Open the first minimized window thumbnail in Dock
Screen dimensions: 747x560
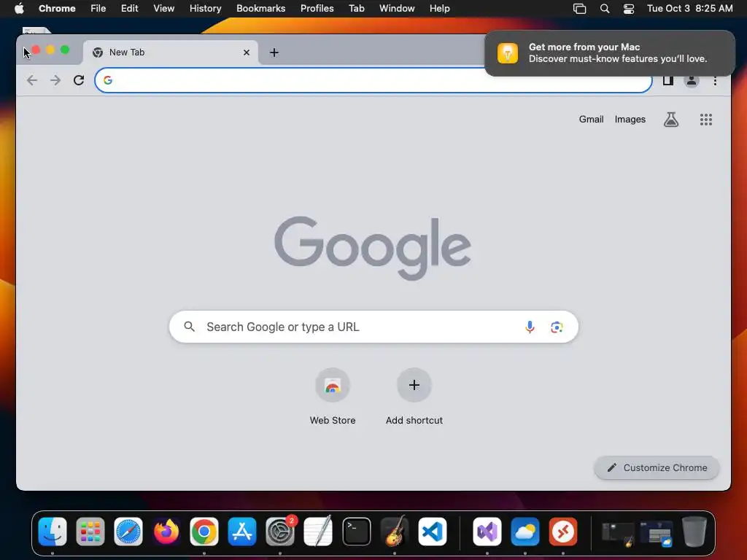(x=618, y=534)
